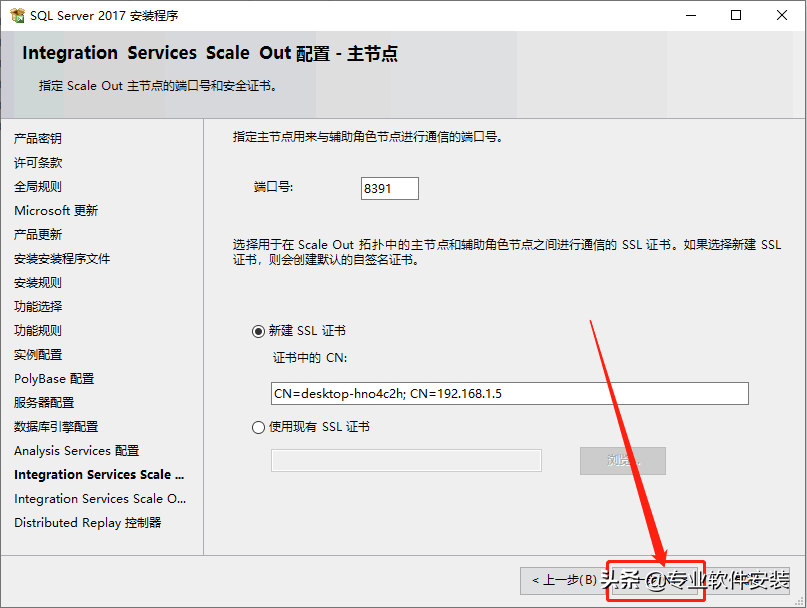Select Distributed Replay 控制器 step
807x608 pixels.
(x=88, y=523)
